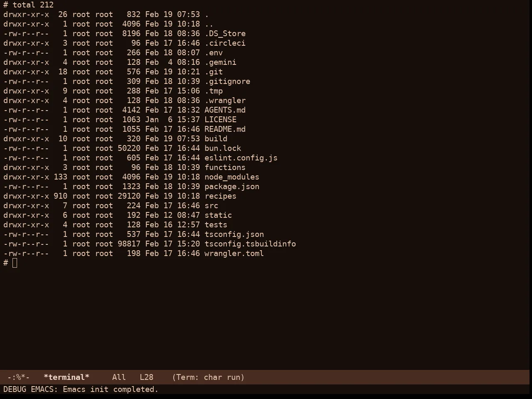Click the static directory name
The width and height of the screenshot is (532, 399).
(218, 215)
